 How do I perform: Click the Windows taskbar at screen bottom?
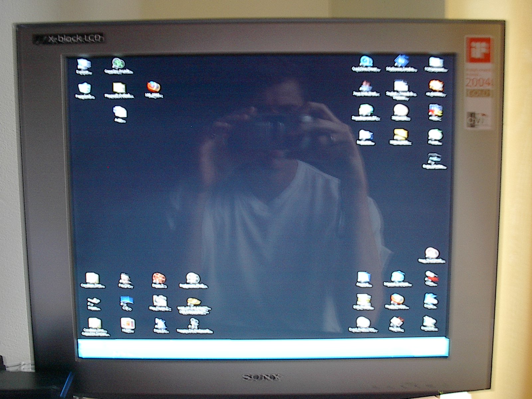(263, 347)
